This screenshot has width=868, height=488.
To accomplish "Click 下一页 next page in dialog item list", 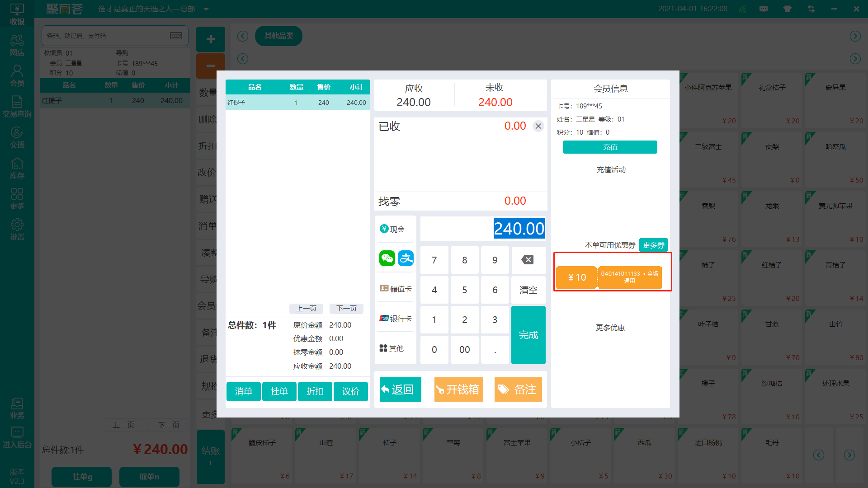I will click(x=346, y=309).
